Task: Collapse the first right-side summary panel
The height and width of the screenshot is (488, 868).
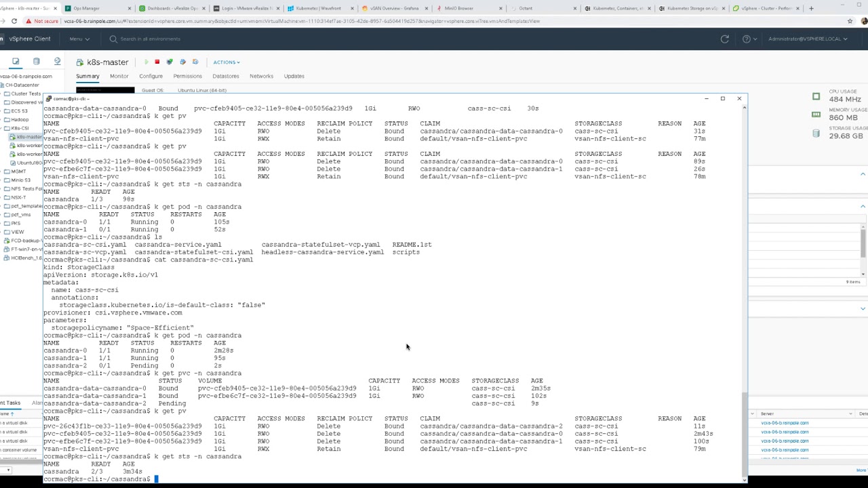Action: [863, 174]
